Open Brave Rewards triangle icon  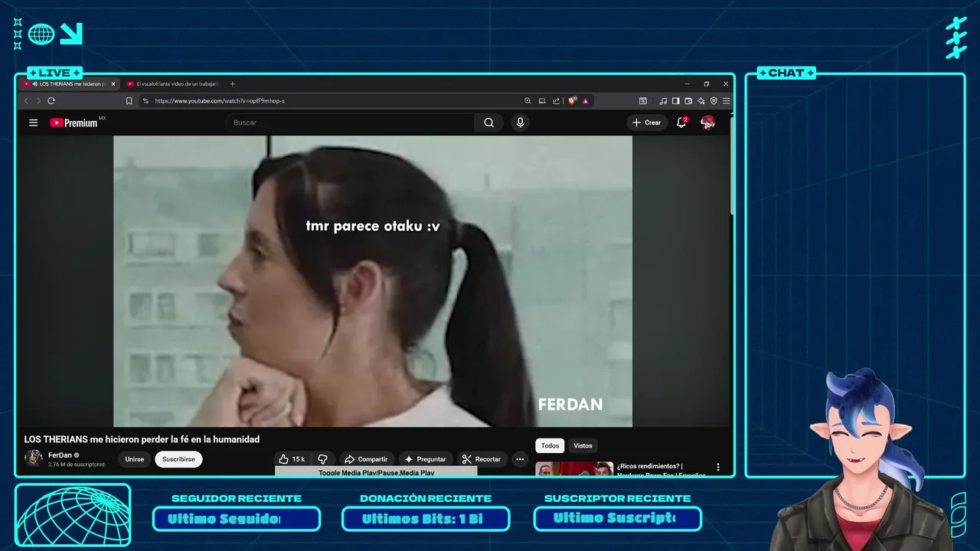(585, 101)
